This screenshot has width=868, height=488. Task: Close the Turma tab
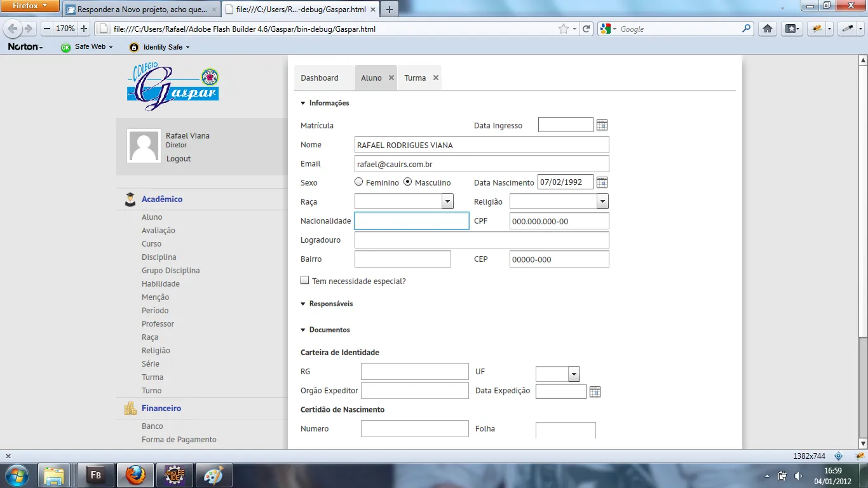(x=436, y=78)
